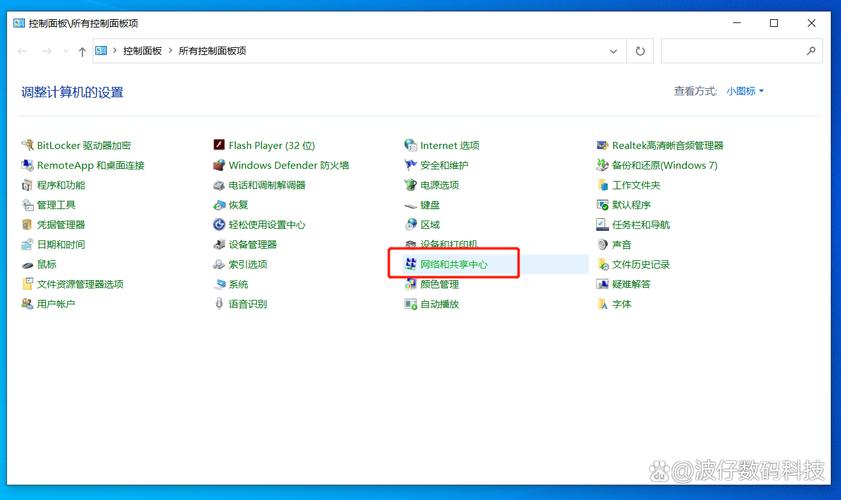The height and width of the screenshot is (500, 841).
Task: Go up one level with the up arrow
Action: click(x=82, y=51)
